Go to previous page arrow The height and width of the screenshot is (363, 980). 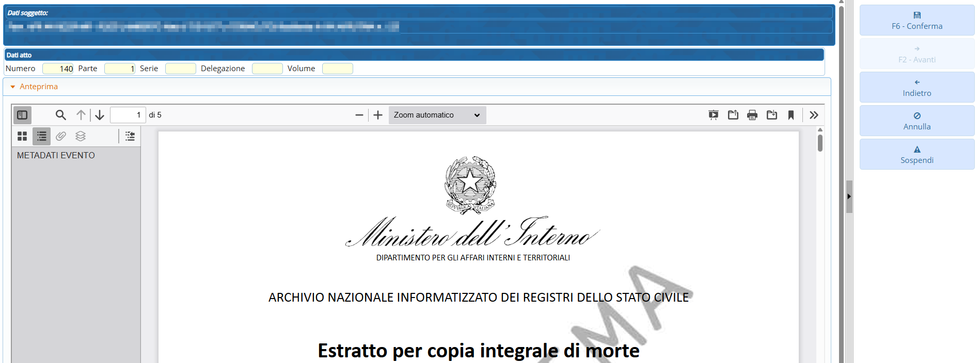pyautogui.click(x=81, y=115)
